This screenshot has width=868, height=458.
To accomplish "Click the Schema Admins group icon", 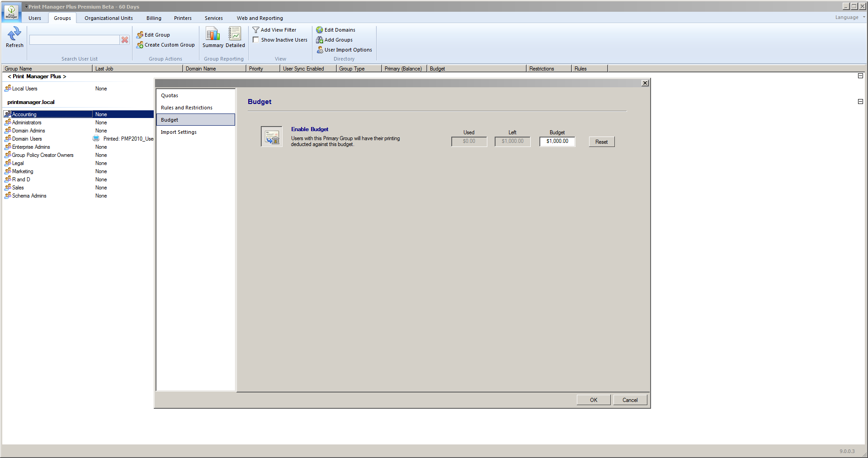I will [x=8, y=195].
